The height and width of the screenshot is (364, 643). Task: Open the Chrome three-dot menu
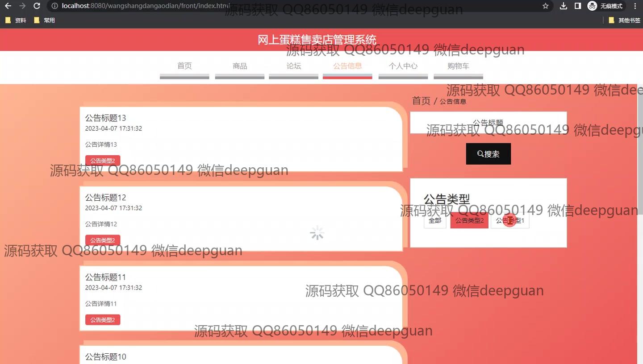click(x=635, y=6)
